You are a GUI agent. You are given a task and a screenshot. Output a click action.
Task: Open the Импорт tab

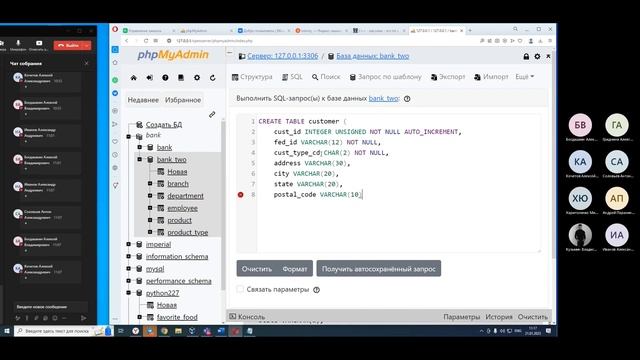click(x=491, y=77)
